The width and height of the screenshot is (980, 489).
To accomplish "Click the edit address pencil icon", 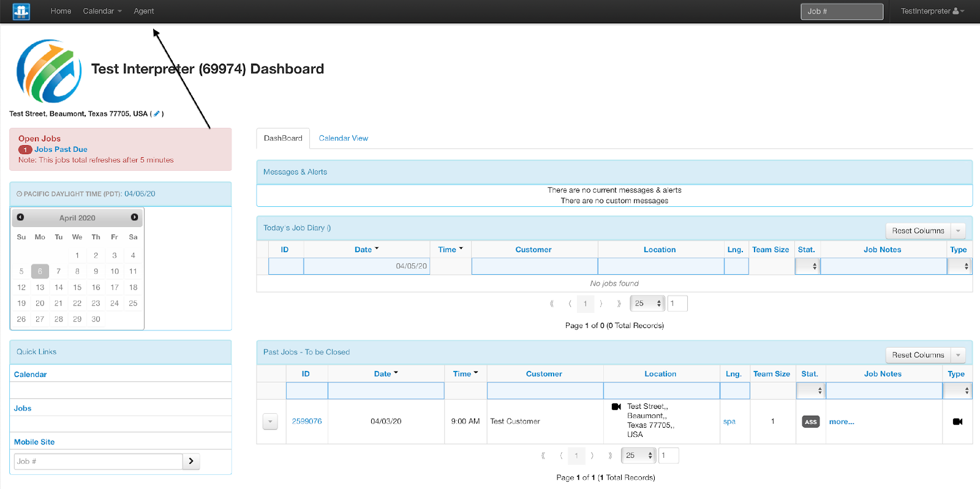I will click(157, 114).
